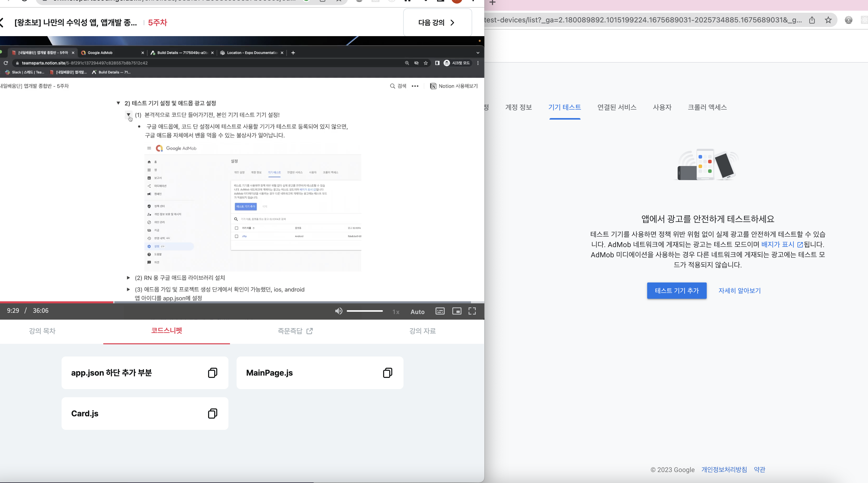Close the Location - Expo Documentation tab
The width and height of the screenshot is (868, 483).
pos(282,53)
